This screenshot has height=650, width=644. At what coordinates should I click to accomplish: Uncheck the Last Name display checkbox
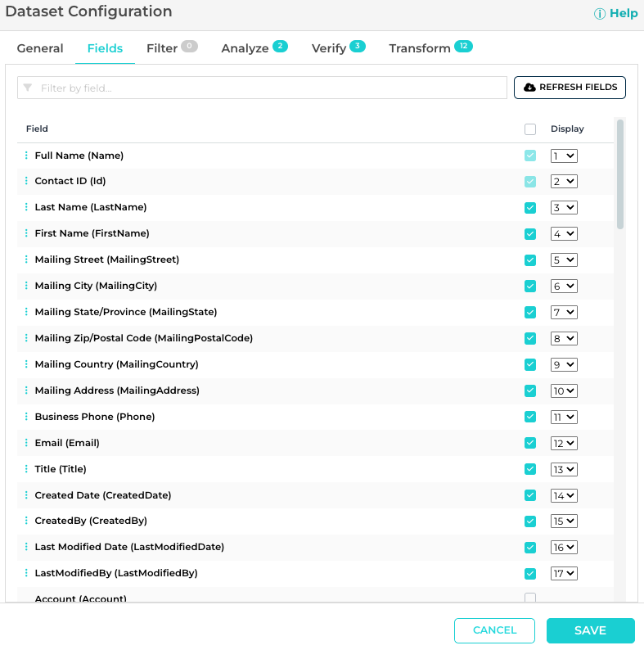pyautogui.click(x=530, y=207)
